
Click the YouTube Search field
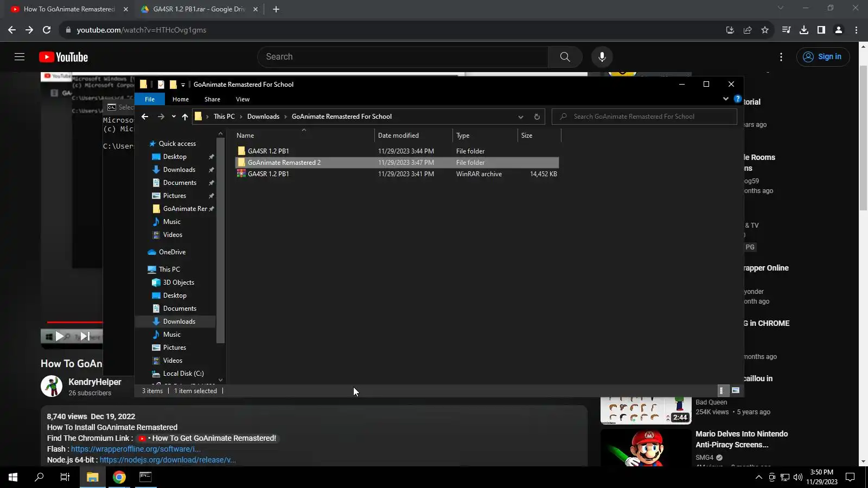tap(403, 57)
